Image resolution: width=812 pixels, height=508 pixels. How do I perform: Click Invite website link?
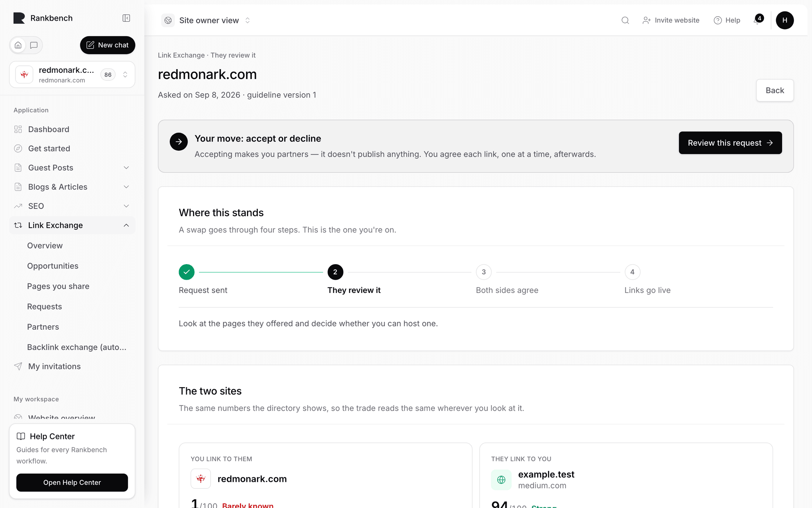671,20
